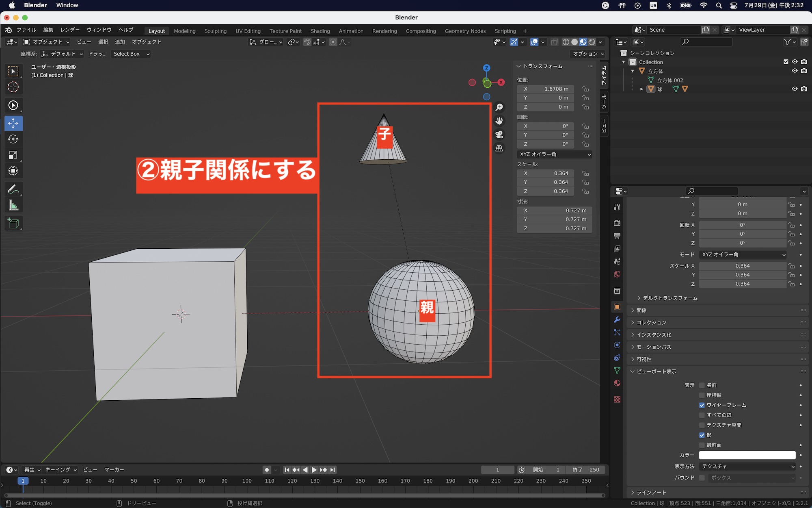Disable the ワイヤーフレーム checkbox
The height and width of the screenshot is (508, 812).
(x=702, y=405)
